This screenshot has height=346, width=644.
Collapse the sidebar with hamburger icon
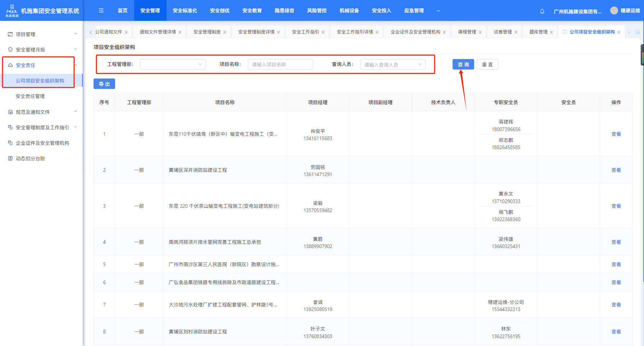click(x=101, y=11)
